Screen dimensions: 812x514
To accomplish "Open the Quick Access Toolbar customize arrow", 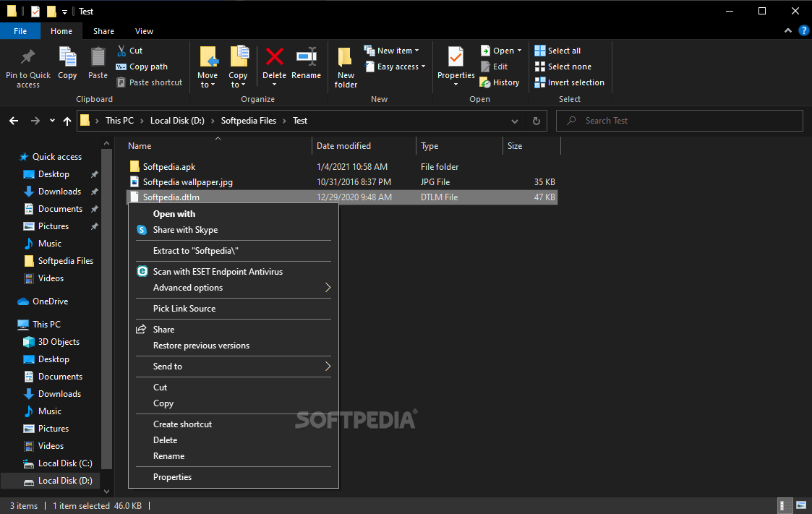I will (65, 12).
